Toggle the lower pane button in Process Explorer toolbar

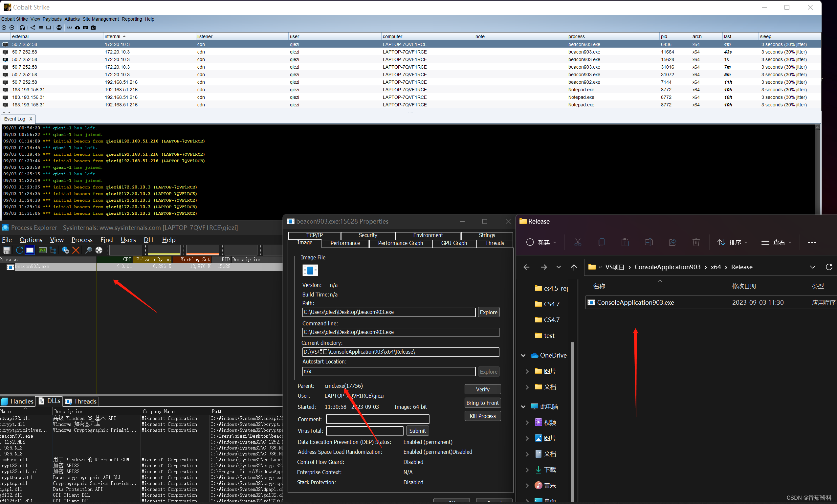point(30,250)
